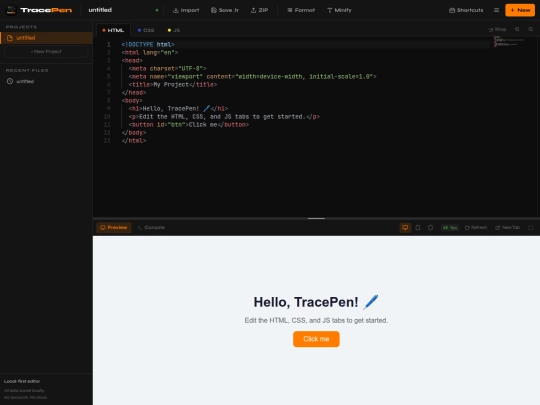The height and width of the screenshot is (405, 540).
Task: Edit the untitled project name field
Action: coord(119,10)
